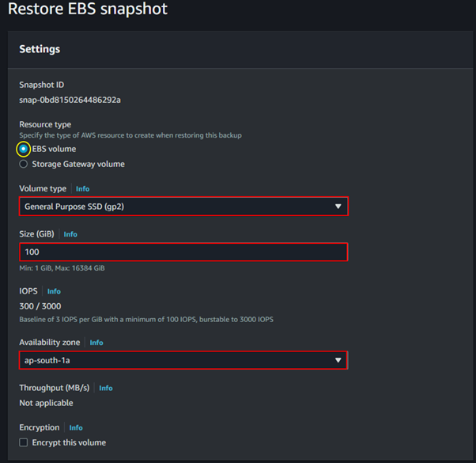Select the EBS volume radio button
This screenshot has width=476, height=463.
pyautogui.click(x=24, y=149)
